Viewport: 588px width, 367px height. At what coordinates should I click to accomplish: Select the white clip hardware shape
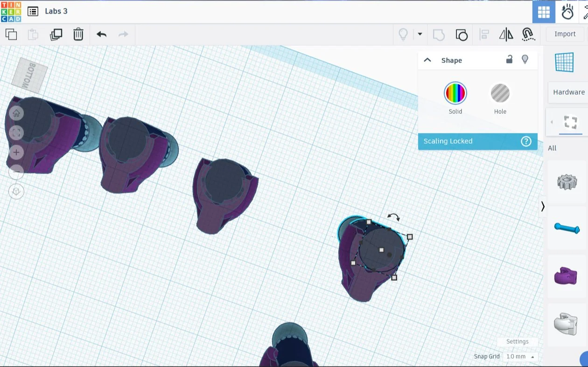(x=565, y=324)
